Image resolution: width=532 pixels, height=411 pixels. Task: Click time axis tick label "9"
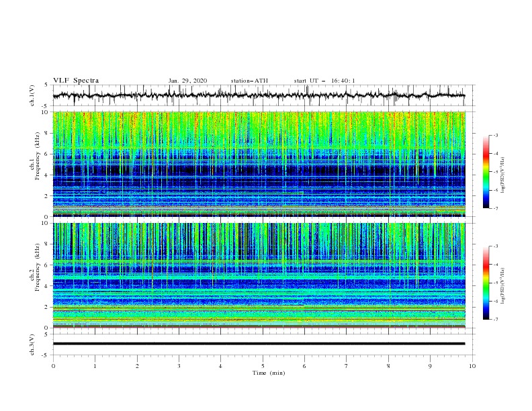(430, 366)
